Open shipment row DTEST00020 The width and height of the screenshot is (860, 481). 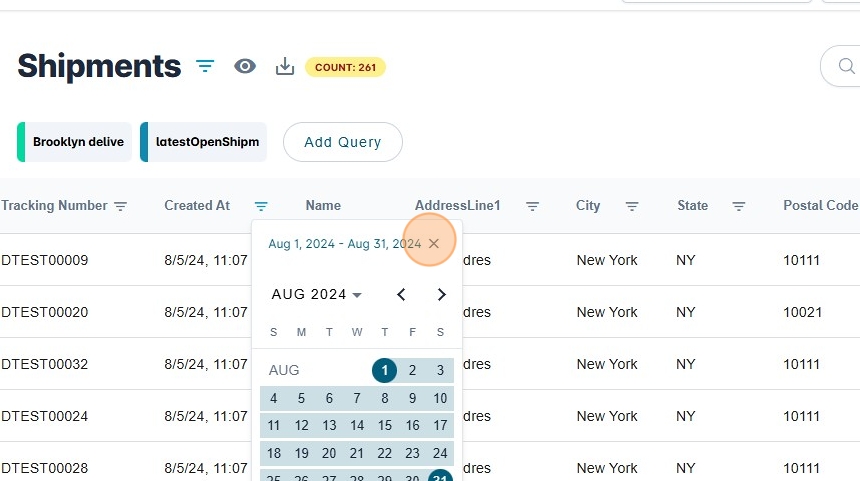pos(45,312)
